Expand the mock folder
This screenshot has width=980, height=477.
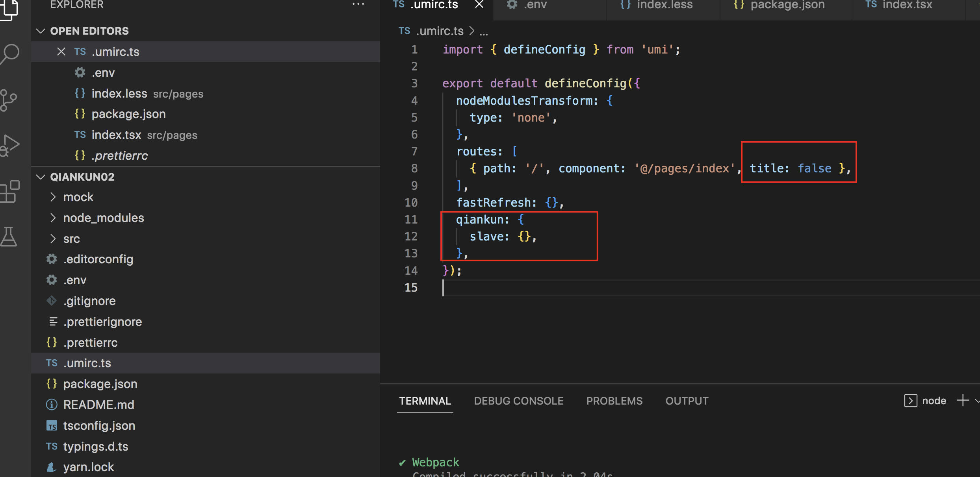(78, 197)
